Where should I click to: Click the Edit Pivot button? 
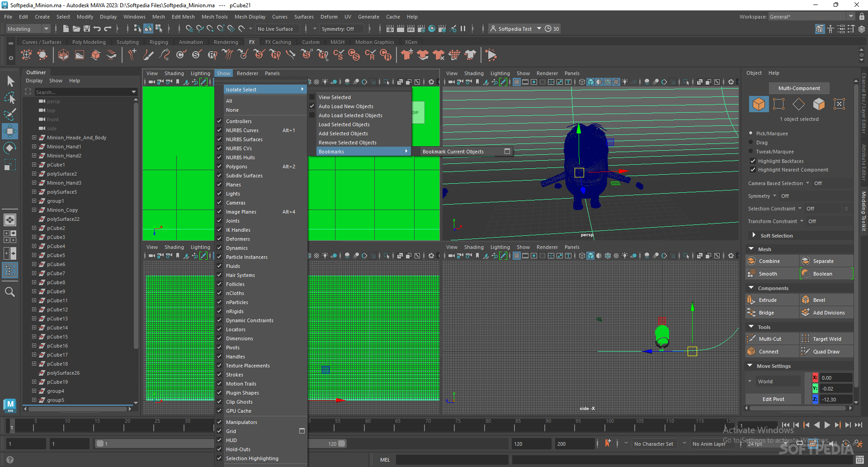tap(774, 399)
